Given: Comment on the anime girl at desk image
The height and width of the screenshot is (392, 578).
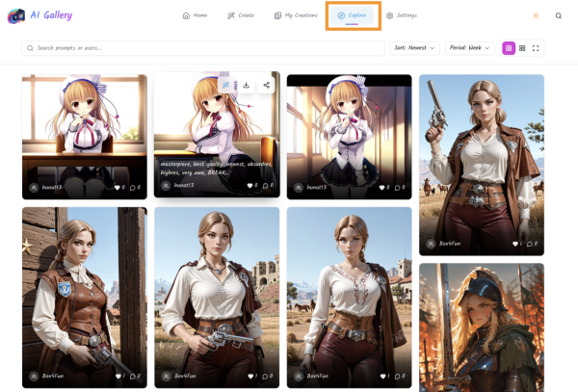Looking at the screenshot, I should click(x=135, y=188).
